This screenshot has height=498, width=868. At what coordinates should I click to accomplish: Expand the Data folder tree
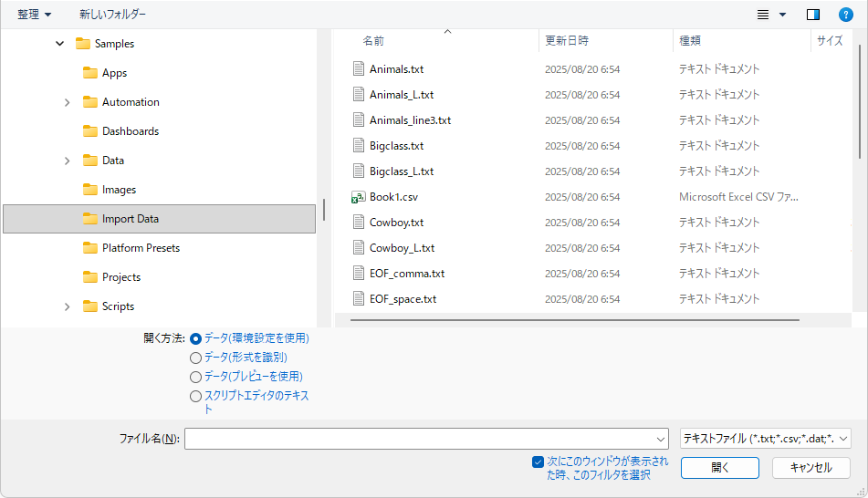click(x=67, y=161)
